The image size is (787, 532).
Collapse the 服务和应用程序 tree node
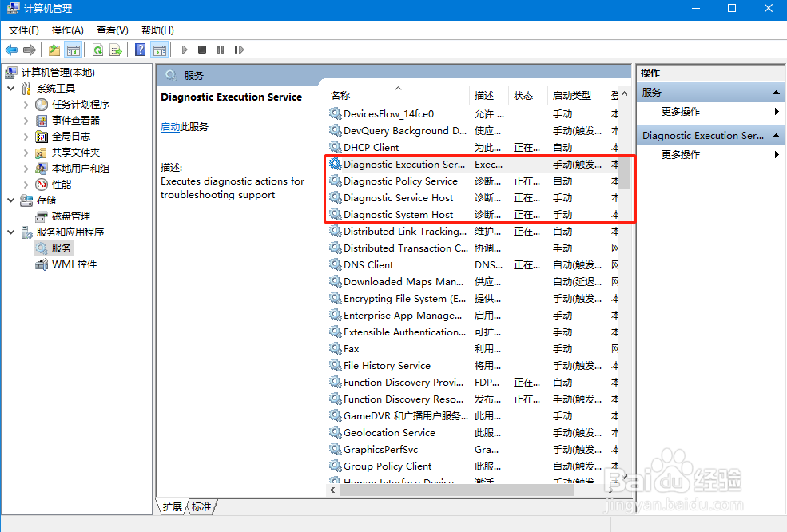tap(11, 232)
